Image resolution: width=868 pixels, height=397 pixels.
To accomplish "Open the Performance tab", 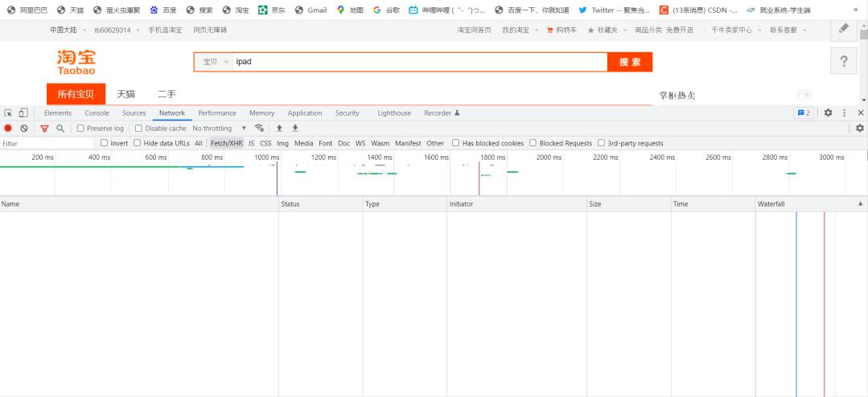I will pos(217,113).
